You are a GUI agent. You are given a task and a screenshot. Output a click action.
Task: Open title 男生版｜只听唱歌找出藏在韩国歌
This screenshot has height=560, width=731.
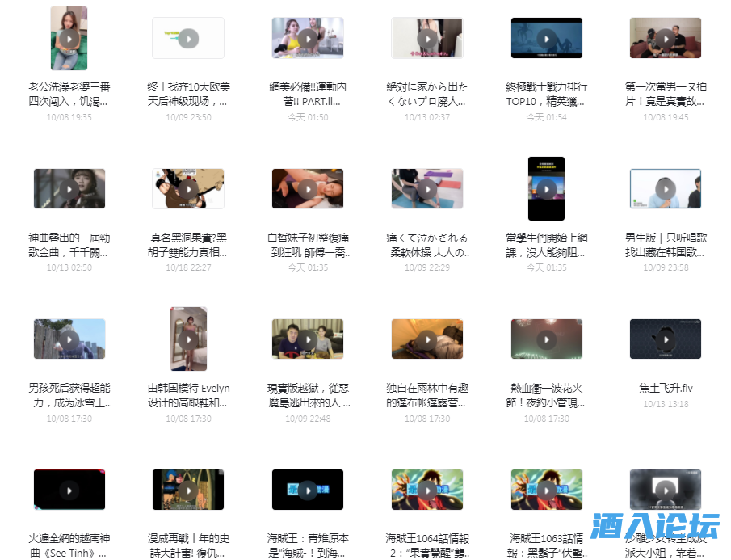pyautogui.click(x=666, y=245)
